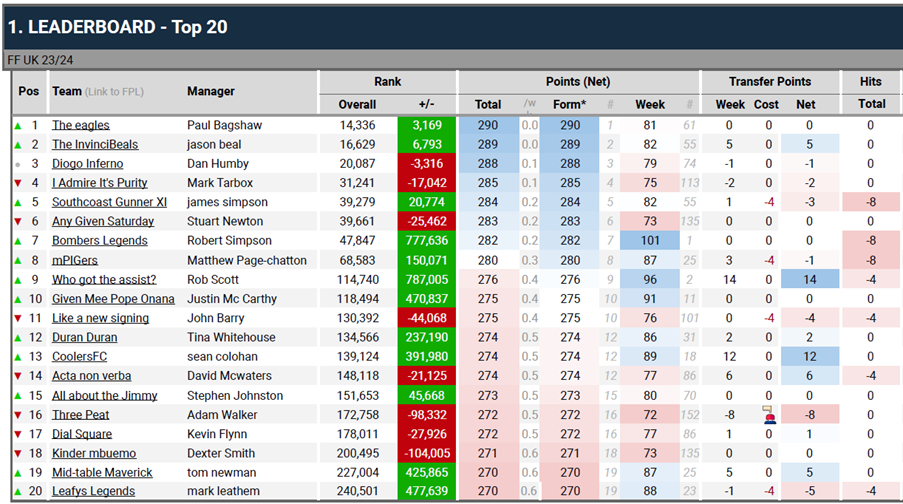903x504 pixels.
Task: Click the grey dot beside Diogo Inferno
Action: pos(17,164)
